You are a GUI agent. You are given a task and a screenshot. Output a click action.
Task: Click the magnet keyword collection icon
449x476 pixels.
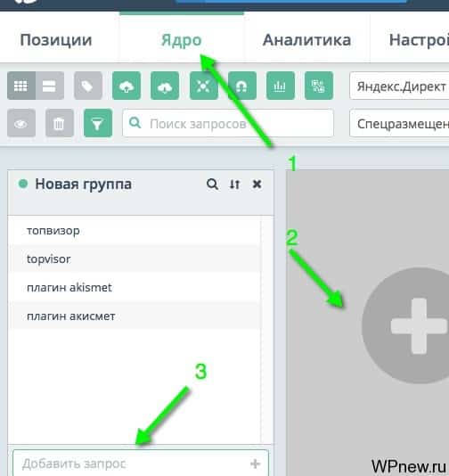pos(242,86)
